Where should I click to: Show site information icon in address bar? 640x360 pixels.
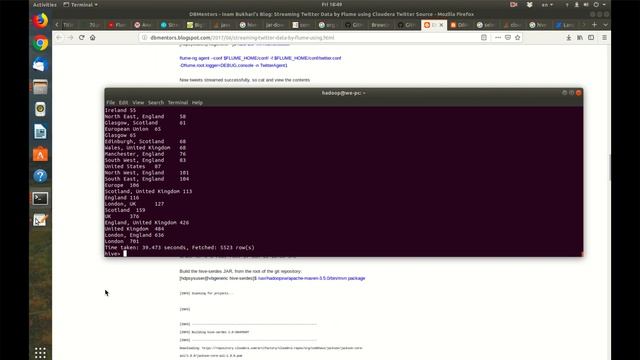[x=144, y=38]
